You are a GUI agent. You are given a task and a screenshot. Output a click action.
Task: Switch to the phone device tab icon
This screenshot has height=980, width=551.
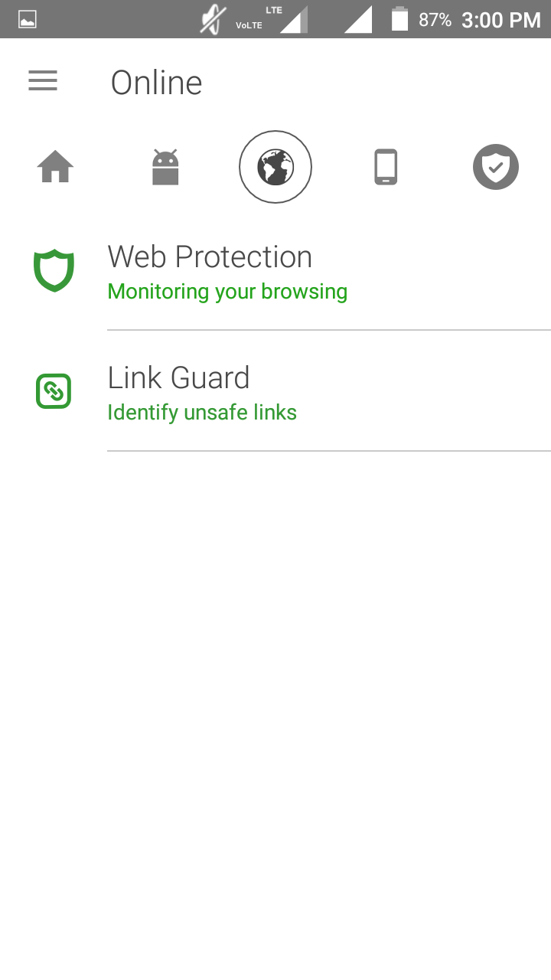[x=386, y=167]
